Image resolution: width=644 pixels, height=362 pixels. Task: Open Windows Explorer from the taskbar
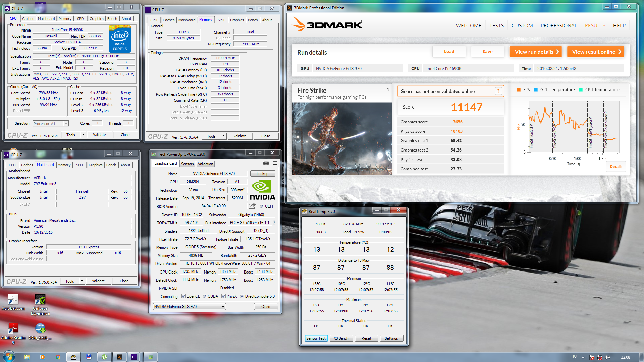[x=27, y=357]
